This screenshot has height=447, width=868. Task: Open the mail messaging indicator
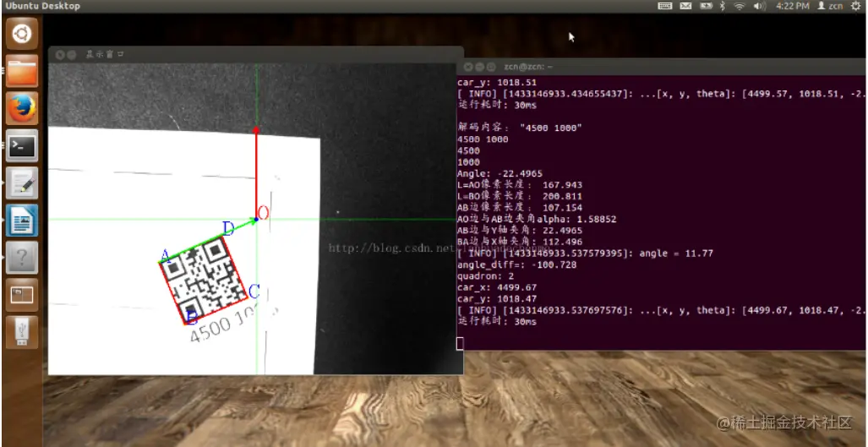click(x=685, y=6)
